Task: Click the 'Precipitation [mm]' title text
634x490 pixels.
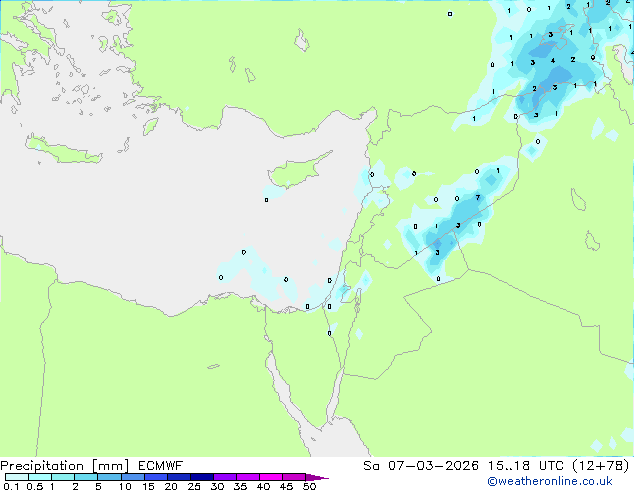Action: point(65,466)
